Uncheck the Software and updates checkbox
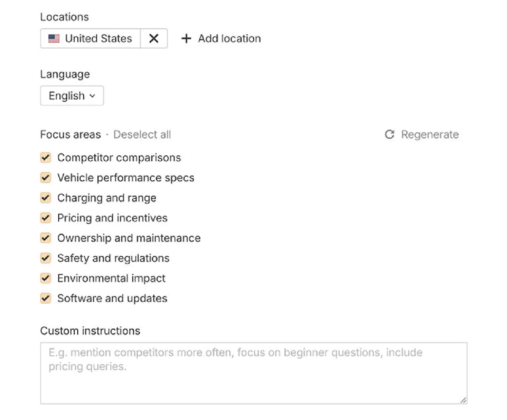 (45, 298)
